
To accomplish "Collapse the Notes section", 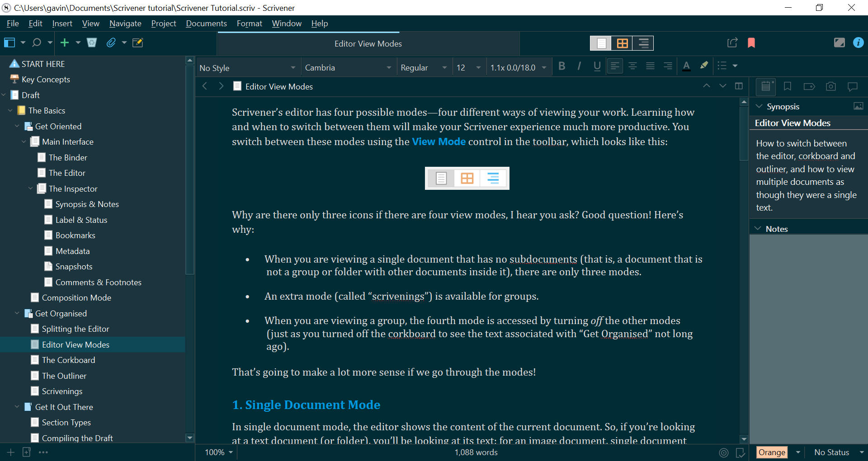I will click(758, 229).
